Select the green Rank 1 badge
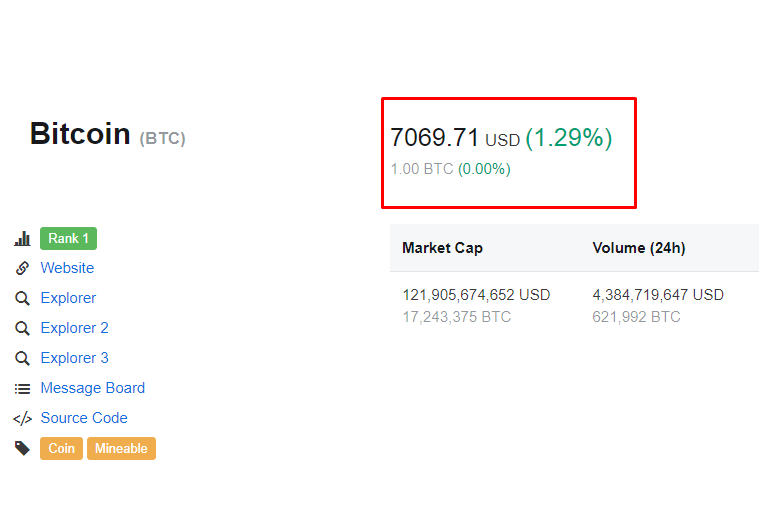This screenshot has width=759, height=530. click(x=68, y=239)
